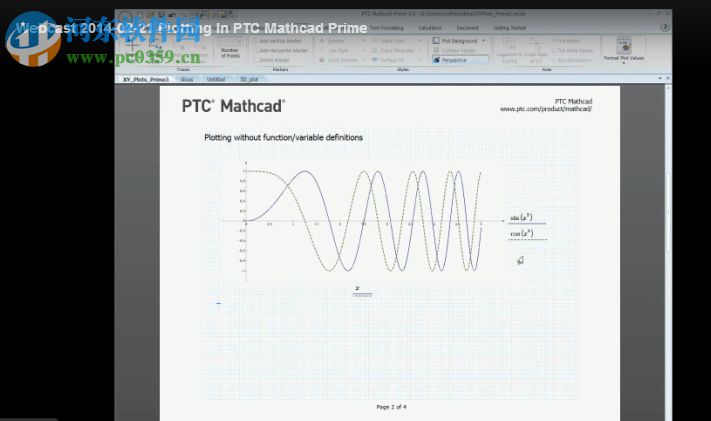Open the Plot Background dropdown
Screen dimensions: 711x421
tap(459, 41)
